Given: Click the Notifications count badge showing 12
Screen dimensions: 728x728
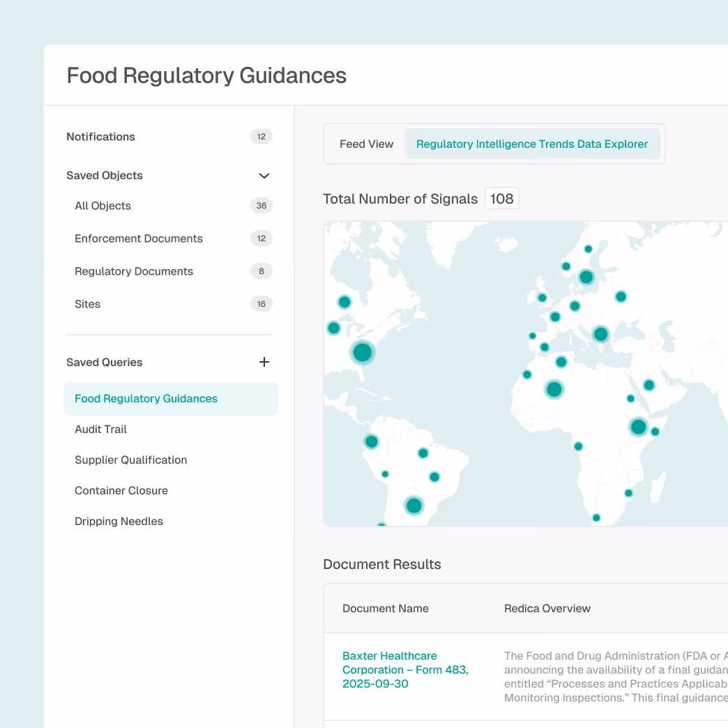Looking at the screenshot, I should (x=261, y=137).
